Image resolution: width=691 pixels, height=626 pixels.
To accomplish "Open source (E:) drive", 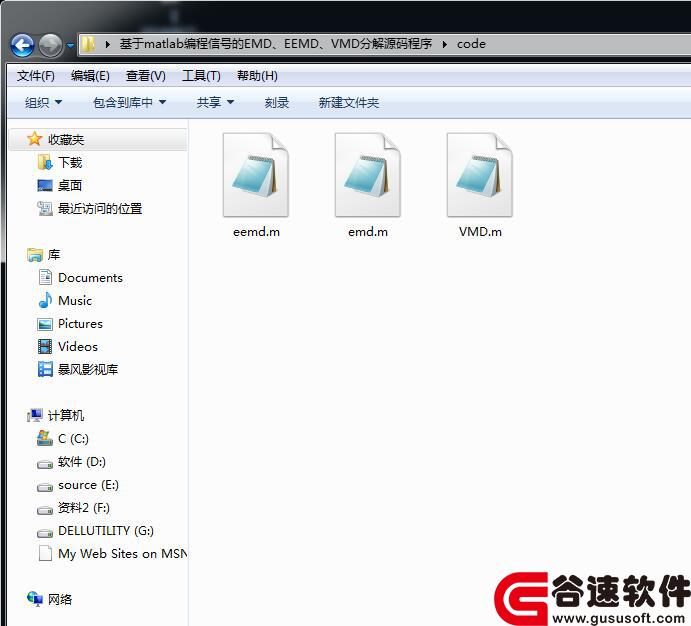I will point(88,485).
